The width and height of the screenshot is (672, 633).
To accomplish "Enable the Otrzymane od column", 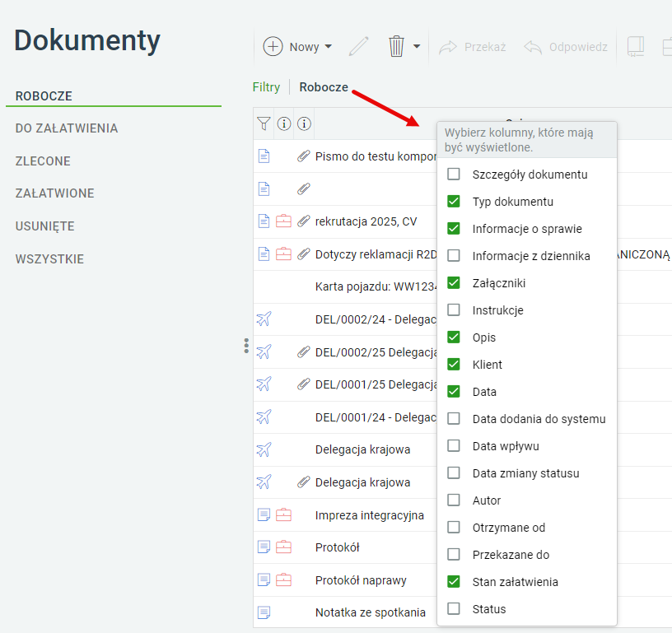I will tap(454, 527).
